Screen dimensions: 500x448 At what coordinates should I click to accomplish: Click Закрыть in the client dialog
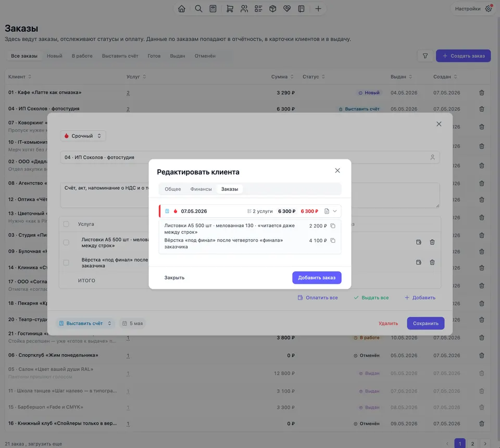point(174,278)
